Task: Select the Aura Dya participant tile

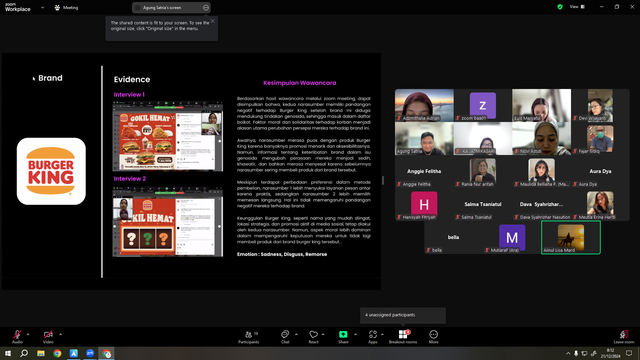Action: tap(600, 171)
